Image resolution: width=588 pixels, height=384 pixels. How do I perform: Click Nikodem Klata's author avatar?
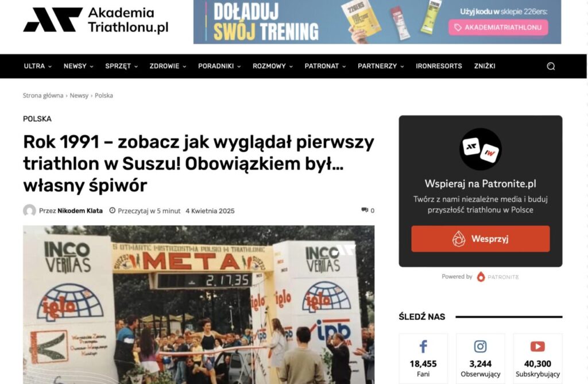point(29,210)
